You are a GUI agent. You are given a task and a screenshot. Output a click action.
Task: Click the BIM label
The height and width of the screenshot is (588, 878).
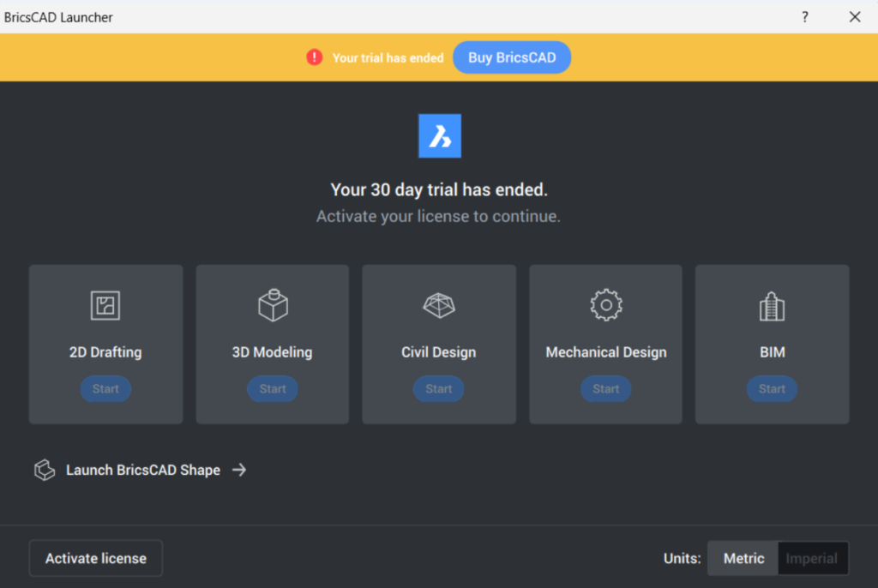[x=773, y=352]
